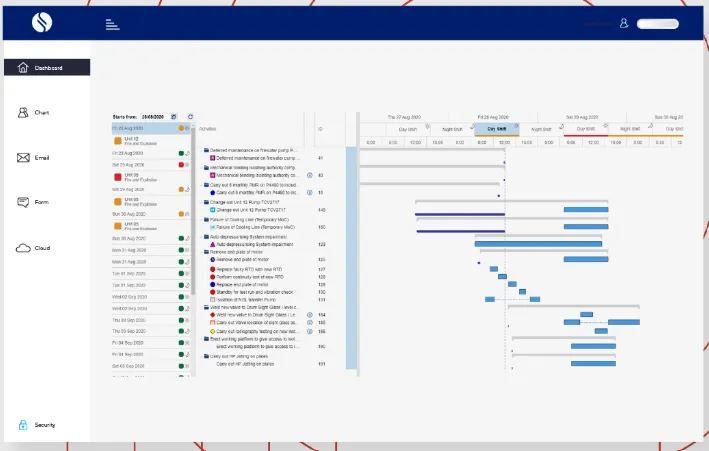Select Night Shift on Thu 27 Aug

point(452,129)
